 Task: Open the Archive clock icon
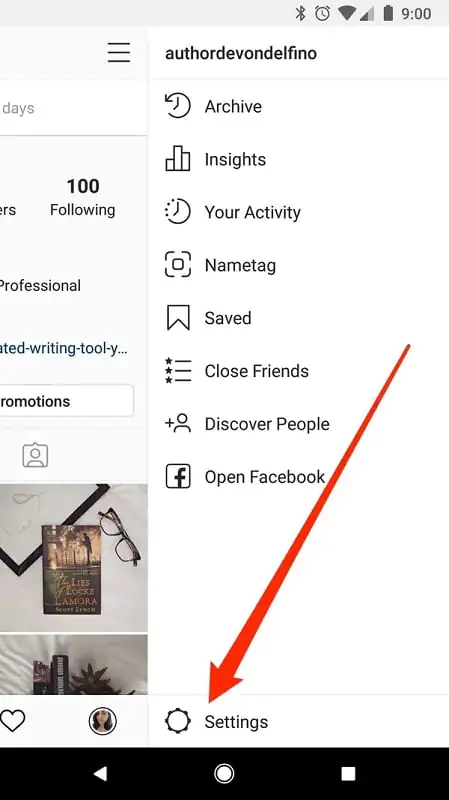pos(178,106)
